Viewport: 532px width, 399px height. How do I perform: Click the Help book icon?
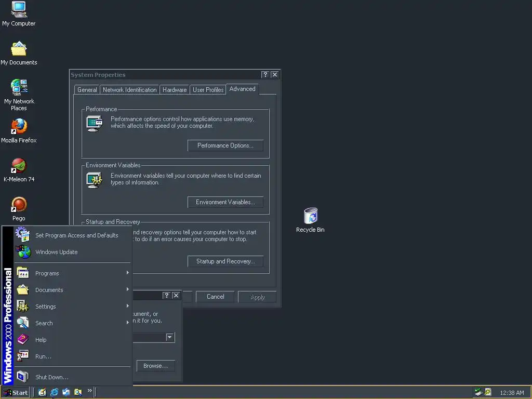[x=23, y=339]
